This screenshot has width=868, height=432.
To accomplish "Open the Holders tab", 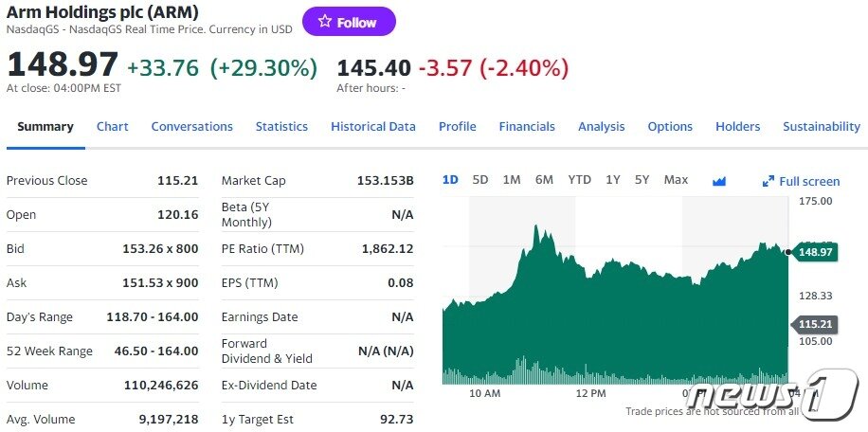I will (x=737, y=127).
